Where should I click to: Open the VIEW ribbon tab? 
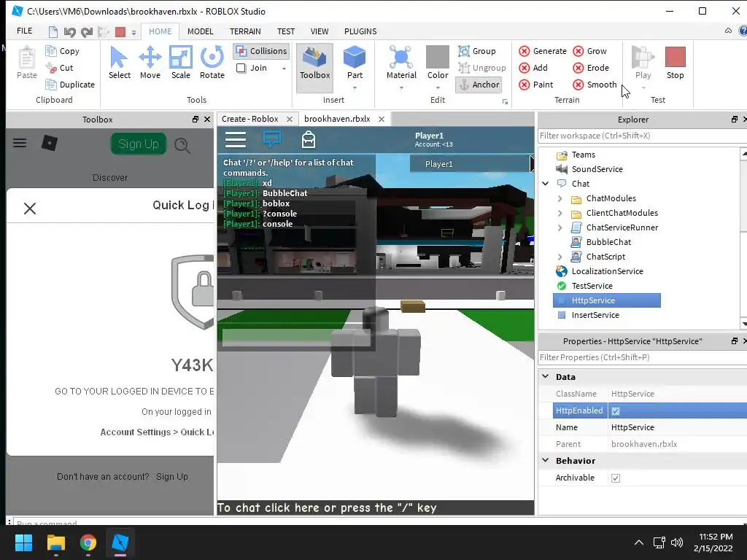[x=320, y=31]
